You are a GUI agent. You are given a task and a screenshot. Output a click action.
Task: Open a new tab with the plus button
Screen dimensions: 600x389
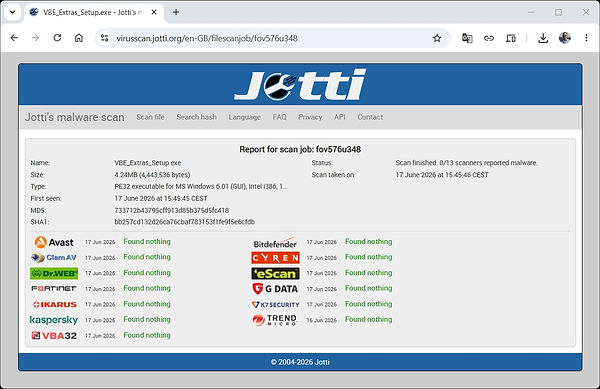click(x=176, y=12)
